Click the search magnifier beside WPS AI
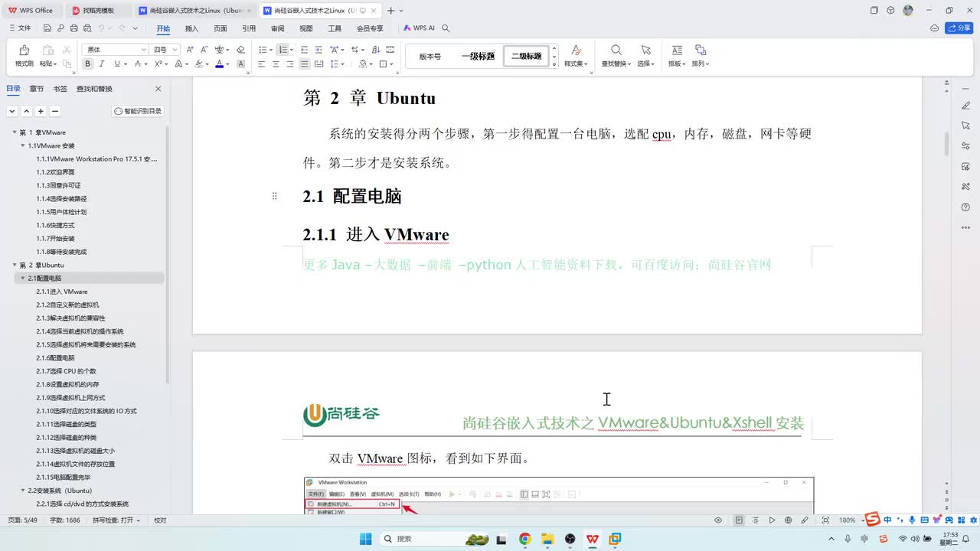 [446, 28]
